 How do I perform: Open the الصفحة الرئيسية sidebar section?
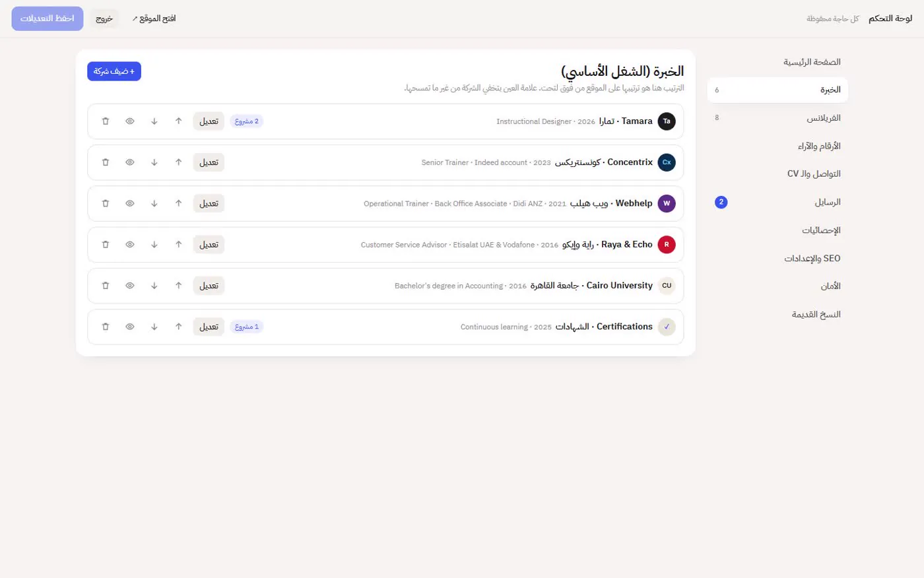pyautogui.click(x=777, y=62)
